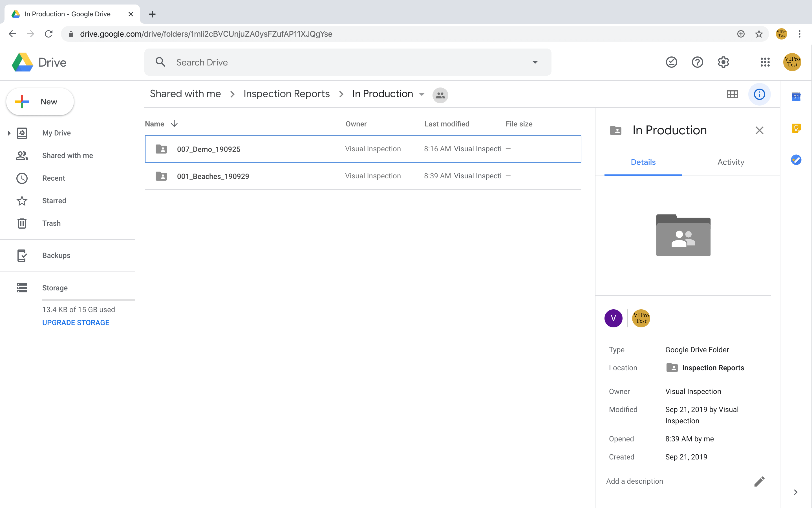Toggle the view details info button
Viewport: 812px width, 508px height.
tap(759, 95)
